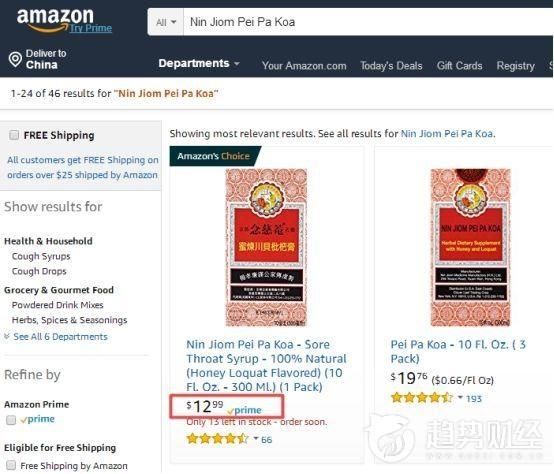Click the prime badge beside $12.99
554x474 pixels.
(x=245, y=410)
